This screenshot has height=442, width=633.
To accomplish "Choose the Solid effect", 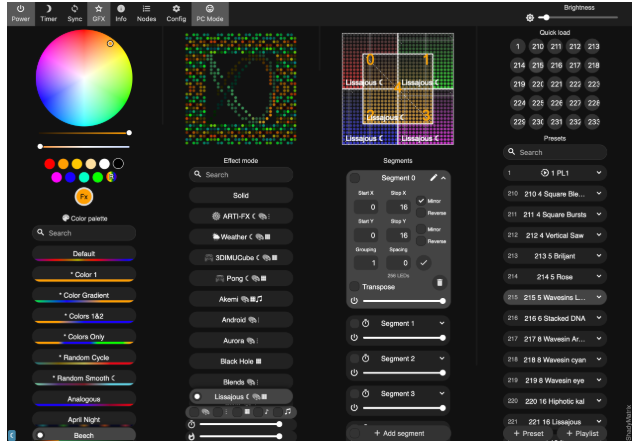I will click(x=241, y=196).
